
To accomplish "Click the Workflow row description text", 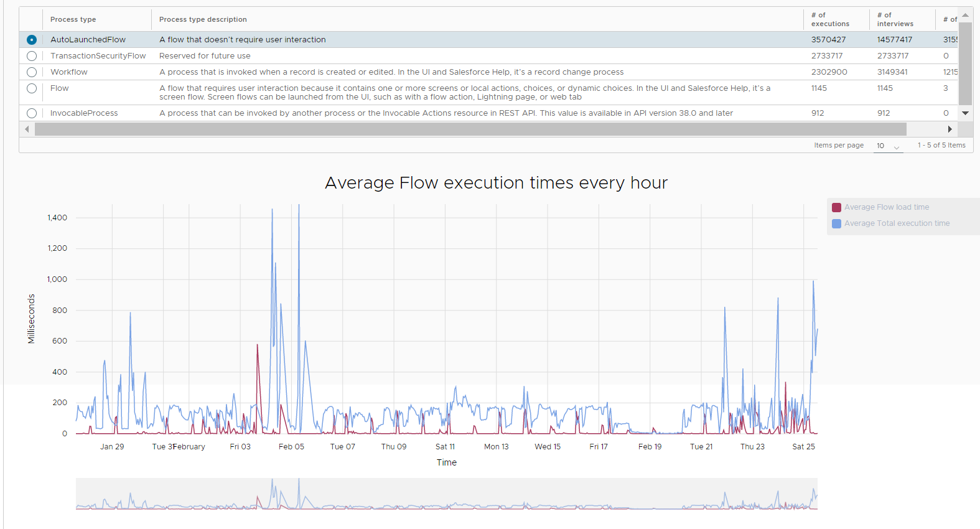I will 391,72.
